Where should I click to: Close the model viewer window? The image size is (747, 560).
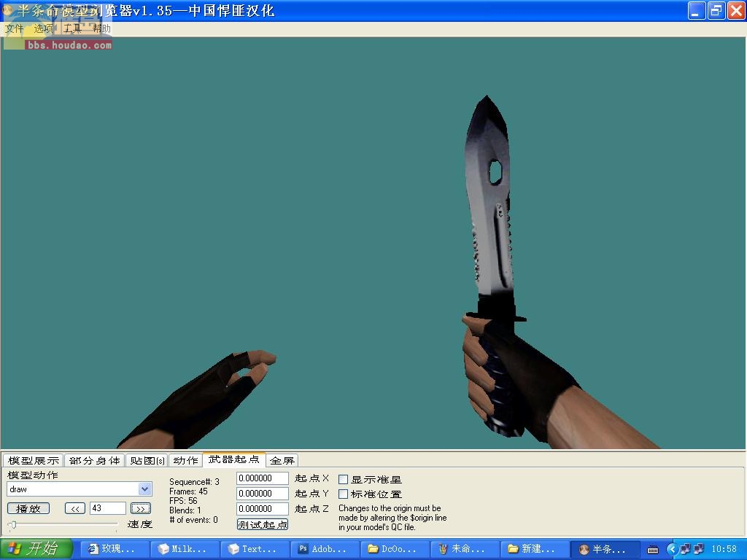[736, 10]
